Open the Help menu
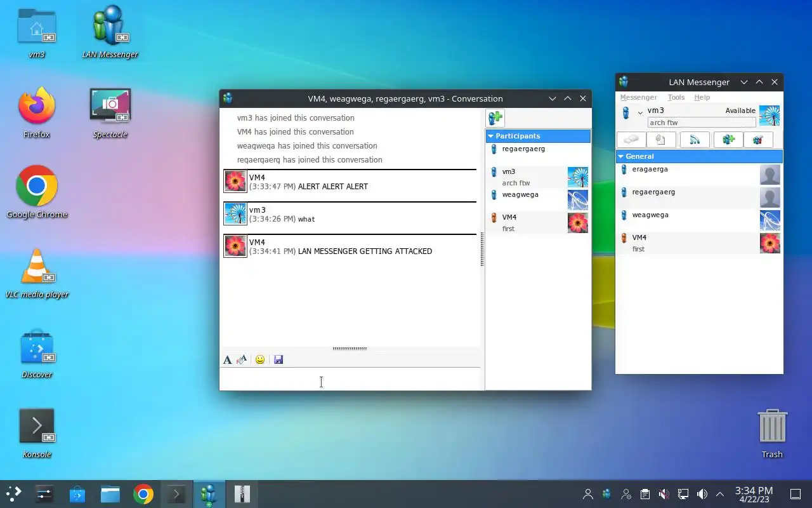 coord(702,97)
